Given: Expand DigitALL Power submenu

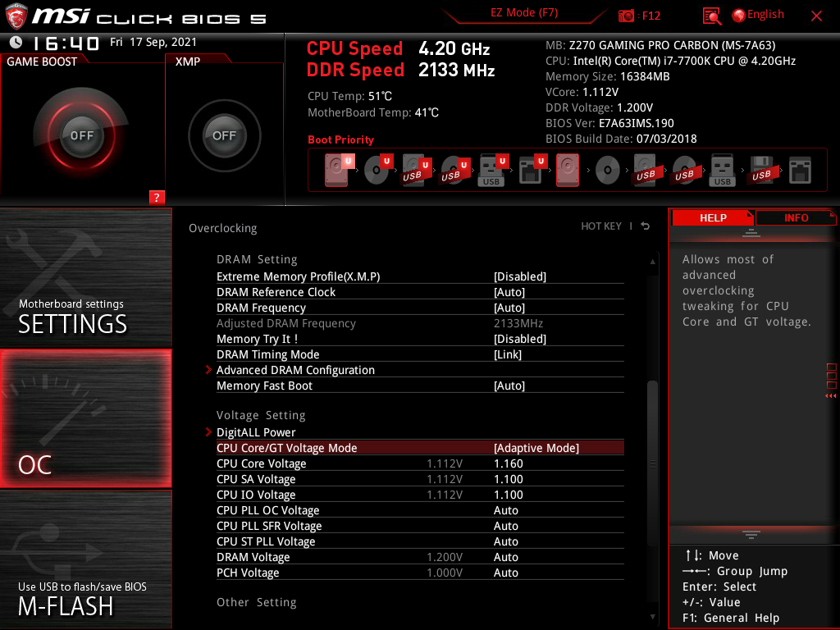Looking at the screenshot, I should click(x=420, y=432).
